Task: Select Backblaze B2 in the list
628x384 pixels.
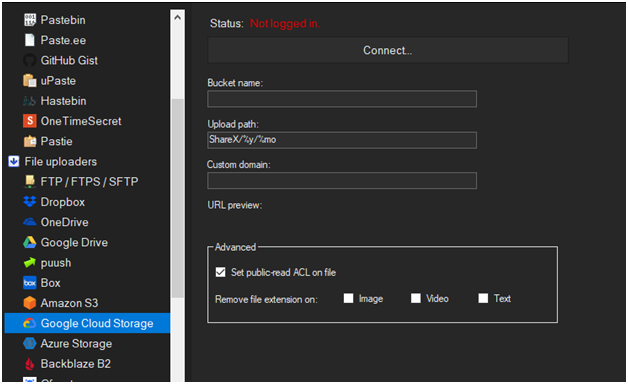Action: tap(76, 364)
